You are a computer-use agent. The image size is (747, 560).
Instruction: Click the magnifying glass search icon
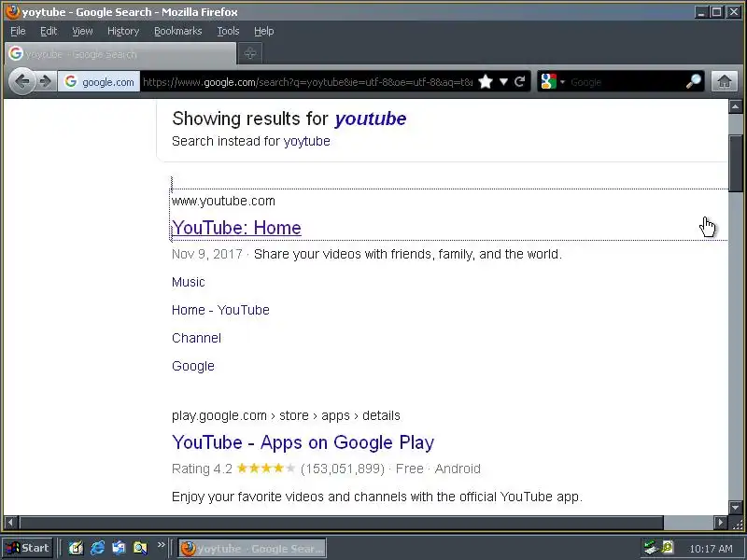(693, 82)
